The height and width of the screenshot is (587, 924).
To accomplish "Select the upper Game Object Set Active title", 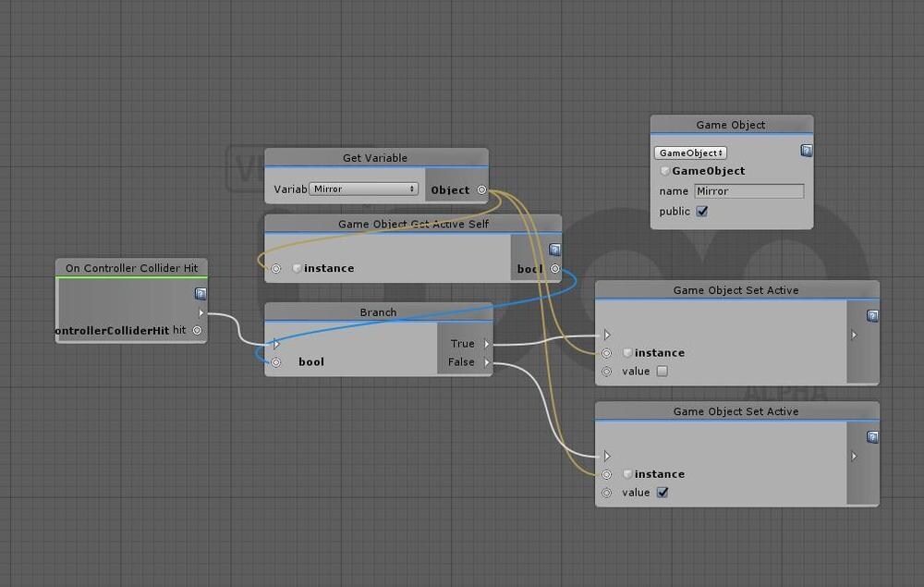I will 736,290.
